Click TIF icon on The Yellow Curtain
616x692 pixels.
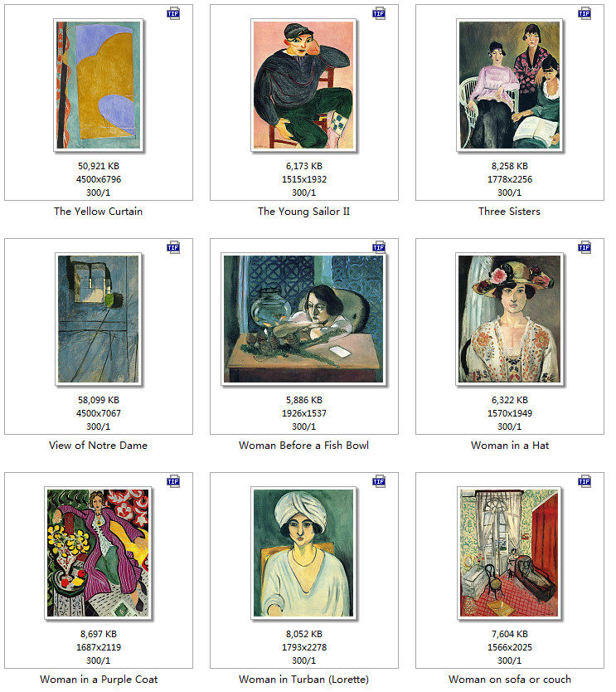173,13
